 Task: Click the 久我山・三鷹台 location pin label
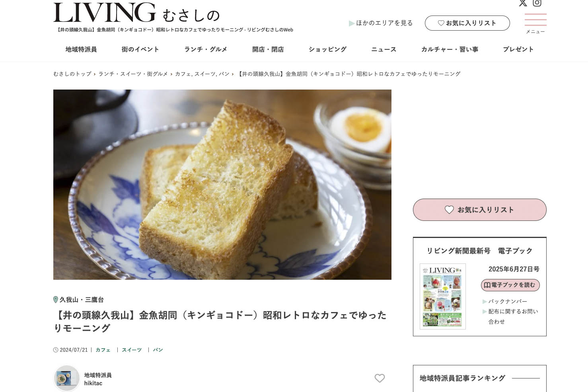coord(78,300)
